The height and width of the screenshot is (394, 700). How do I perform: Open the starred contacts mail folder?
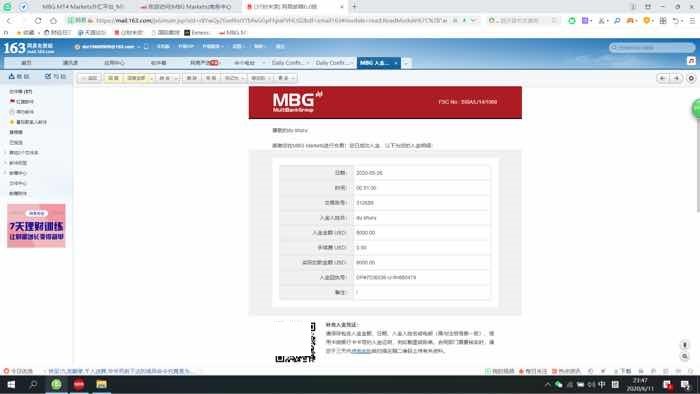tap(28, 122)
